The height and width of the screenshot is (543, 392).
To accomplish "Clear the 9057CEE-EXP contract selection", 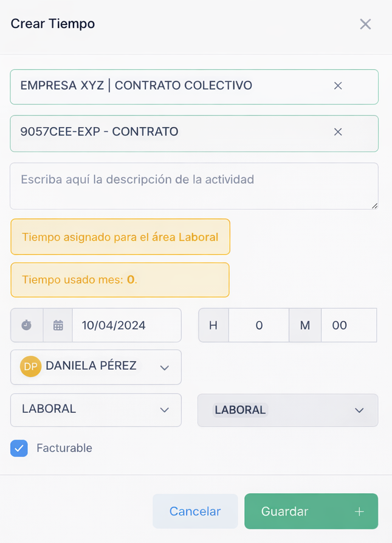I will (338, 132).
